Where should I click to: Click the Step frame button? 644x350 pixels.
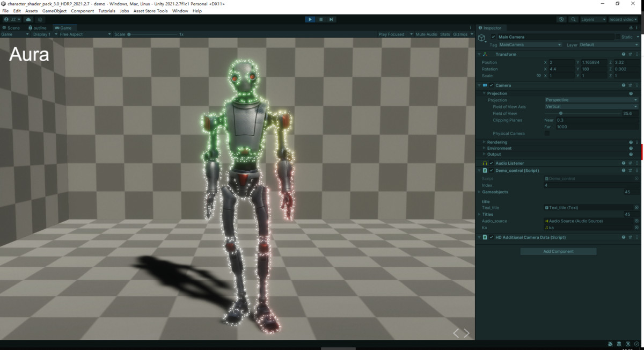coord(332,19)
